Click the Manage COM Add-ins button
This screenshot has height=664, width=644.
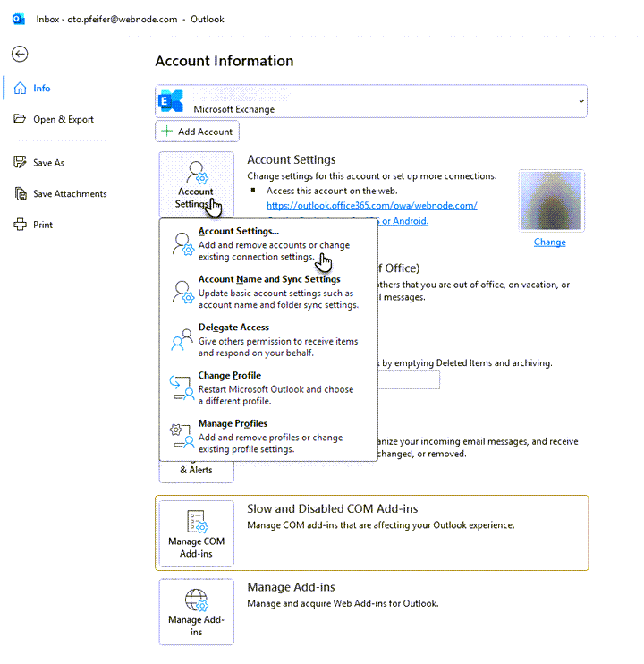(x=196, y=534)
